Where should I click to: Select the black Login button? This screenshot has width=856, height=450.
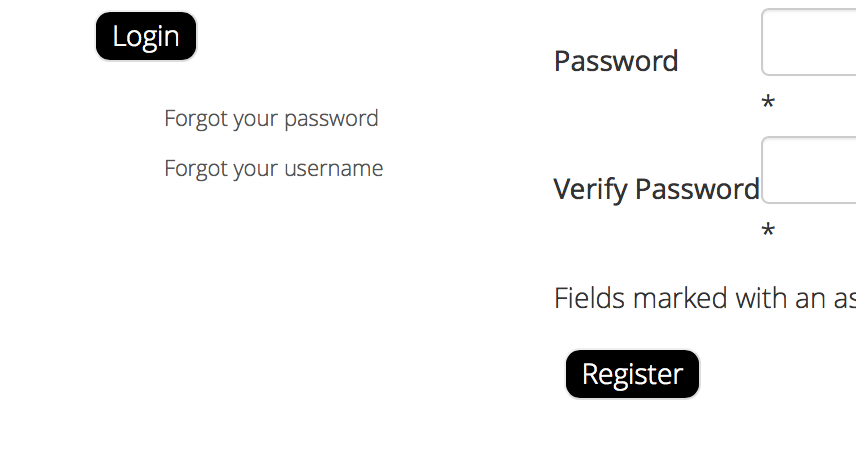pyautogui.click(x=146, y=37)
